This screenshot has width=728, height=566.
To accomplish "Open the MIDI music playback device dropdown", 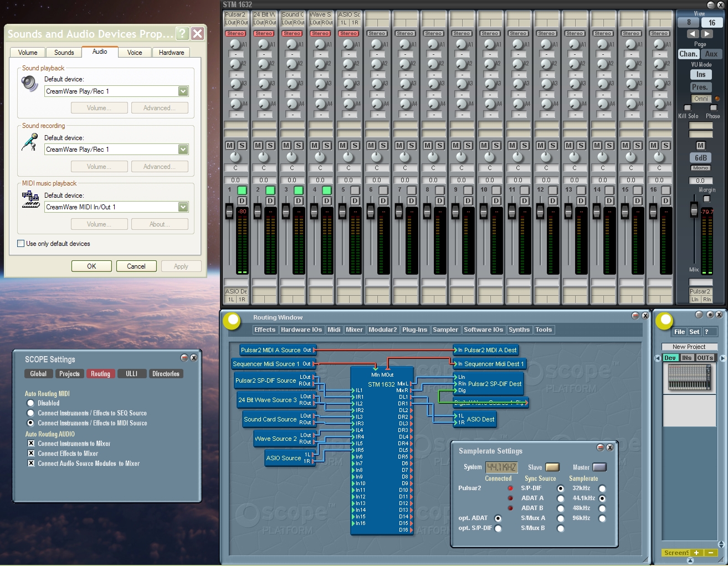I will [x=183, y=207].
